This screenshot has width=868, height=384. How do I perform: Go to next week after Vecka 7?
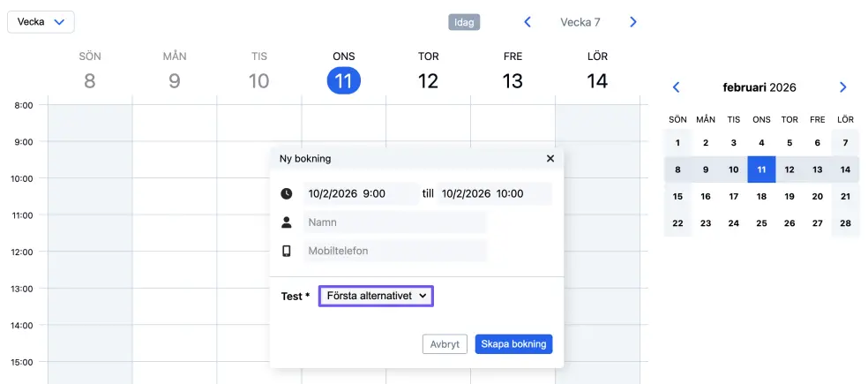[632, 22]
